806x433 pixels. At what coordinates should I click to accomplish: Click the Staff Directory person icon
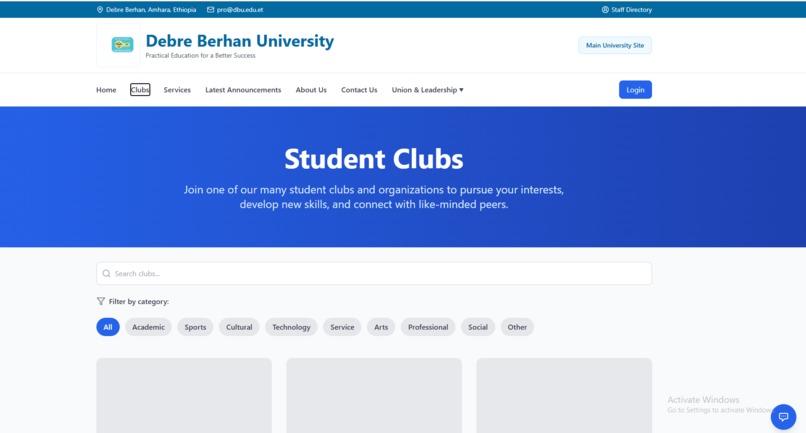tap(605, 10)
